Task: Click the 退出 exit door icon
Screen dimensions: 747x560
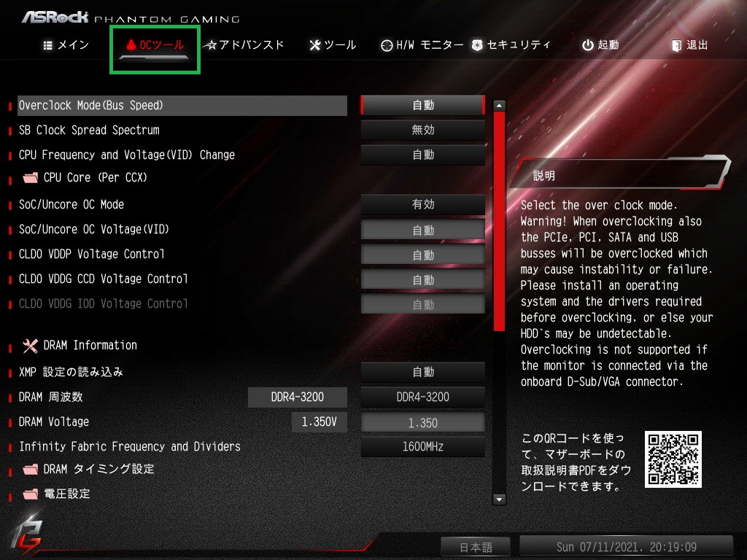Action: coord(676,45)
